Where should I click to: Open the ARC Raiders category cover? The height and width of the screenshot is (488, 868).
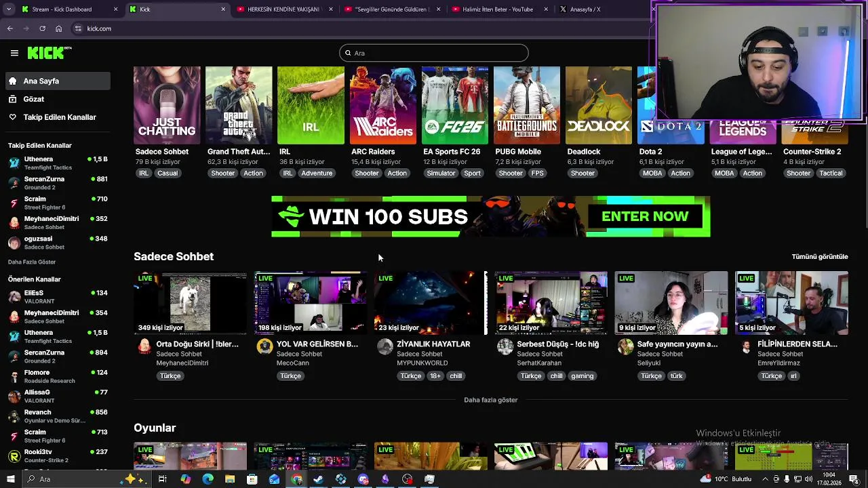383,105
